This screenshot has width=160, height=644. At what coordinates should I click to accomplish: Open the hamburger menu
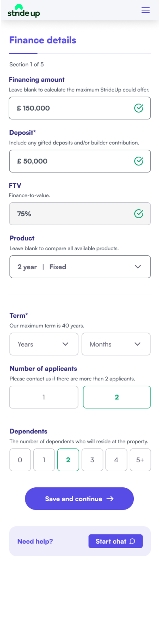[145, 10]
